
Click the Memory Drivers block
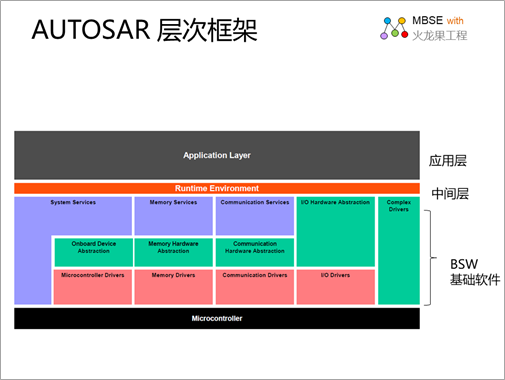tap(173, 287)
